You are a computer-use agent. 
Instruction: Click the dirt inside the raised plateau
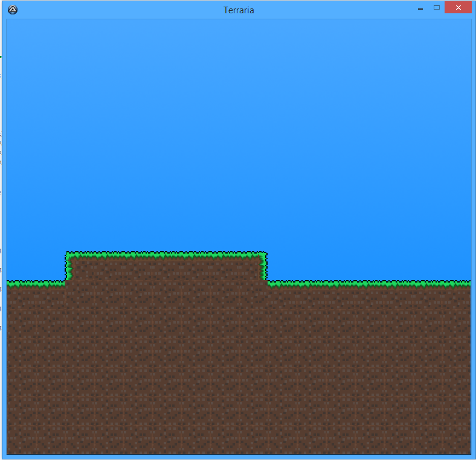[x=166, y=269]
